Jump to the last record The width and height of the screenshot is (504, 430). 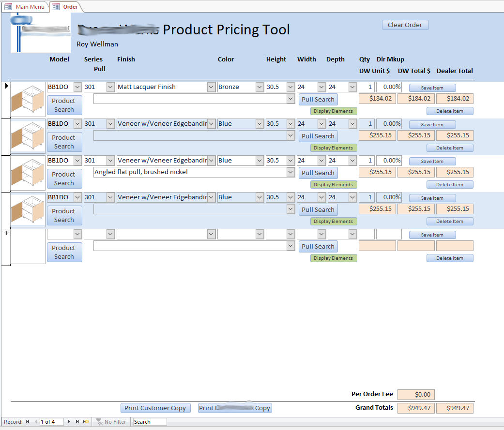[77, 422]
